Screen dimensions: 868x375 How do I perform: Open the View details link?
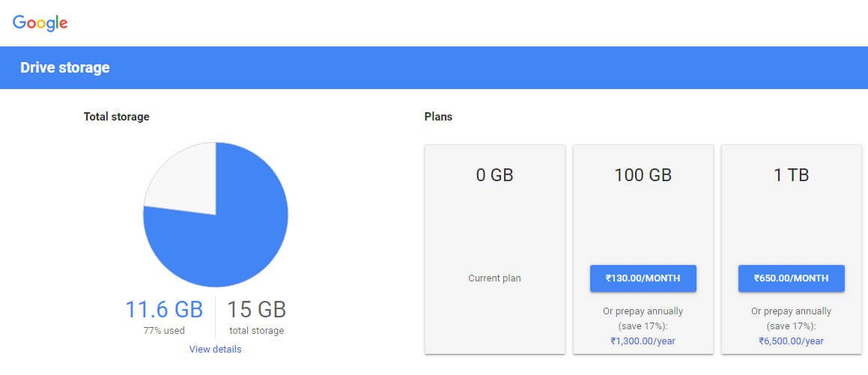pos(215,350)
